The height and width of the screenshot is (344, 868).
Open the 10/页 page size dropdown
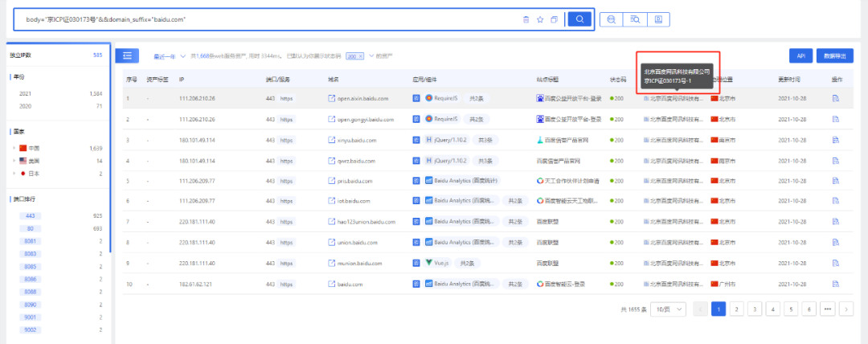click(x=668, y=309)
